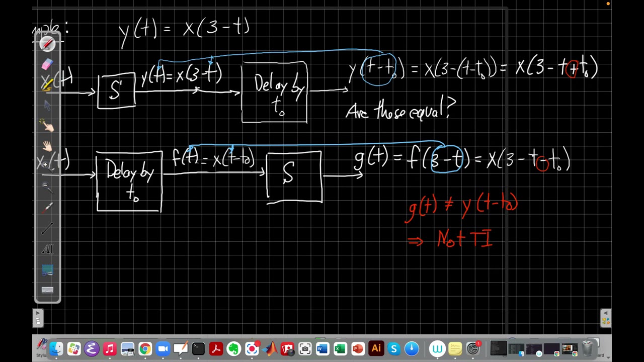
Task: Open Zoom app in the Dock
Action: pyautogui.click(x=163, y=348)
